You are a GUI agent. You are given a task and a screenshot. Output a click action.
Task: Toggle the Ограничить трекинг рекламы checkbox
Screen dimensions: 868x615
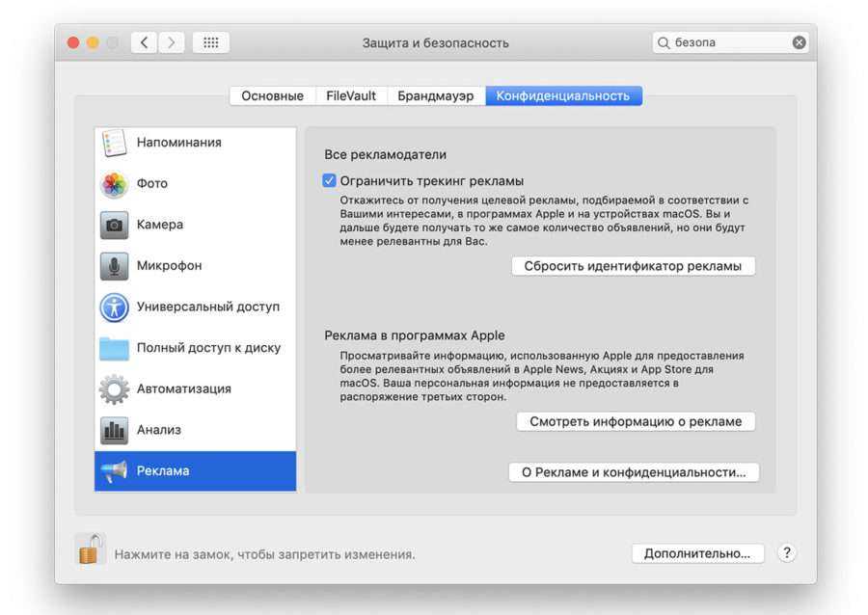330,180
